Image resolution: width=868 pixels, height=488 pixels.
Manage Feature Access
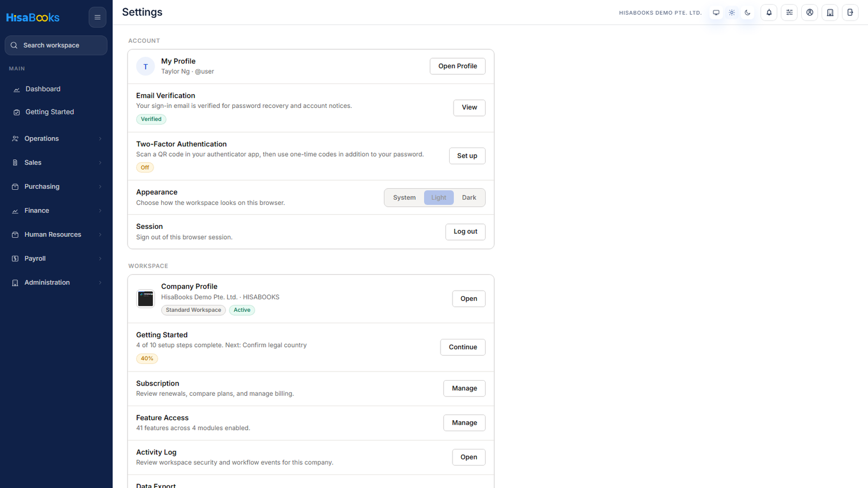click(x=464, y=423)
